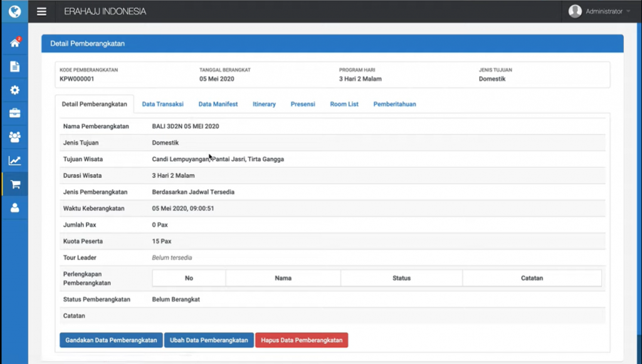Open the Data Manifest tab

click(x=218, y=104)
